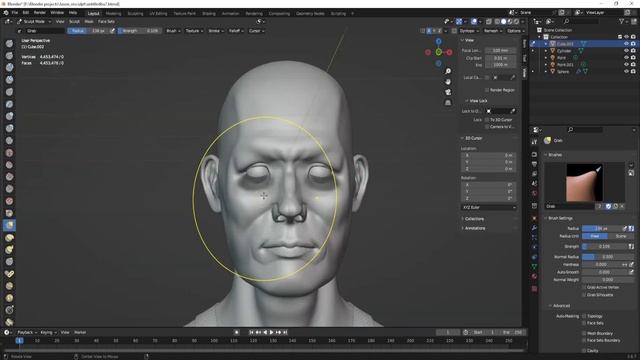Set Radius Unit to Scene
640x360 pixels.
tap(621, 236)
